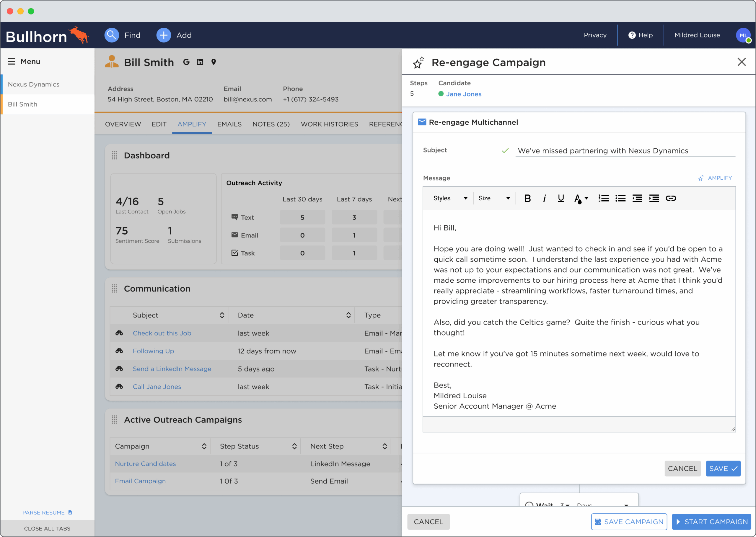Click the START CAMPAIGN button

[711, 521]
